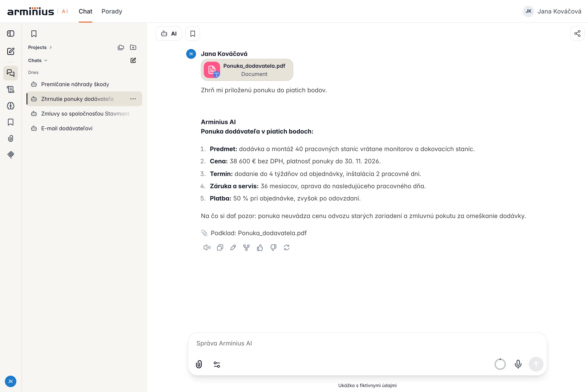
Task: Click the paperclip attach icon in message box
Action: tap(199, 364)
